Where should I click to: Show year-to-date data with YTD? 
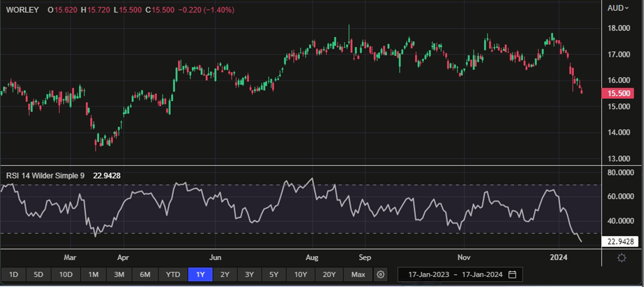pyautogui.click(x=173, y=275)
